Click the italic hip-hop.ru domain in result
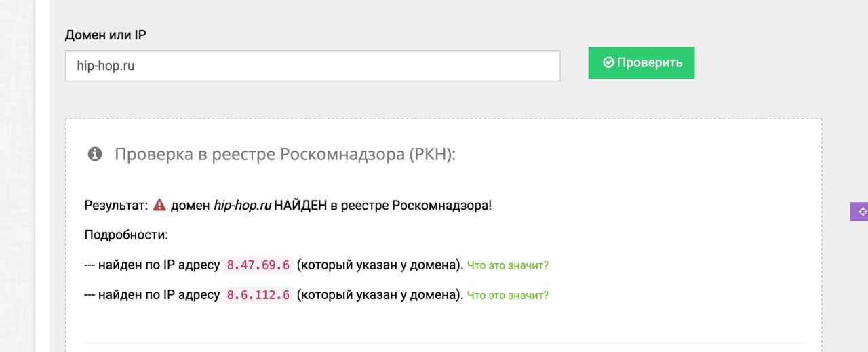 tap(242, 205)
